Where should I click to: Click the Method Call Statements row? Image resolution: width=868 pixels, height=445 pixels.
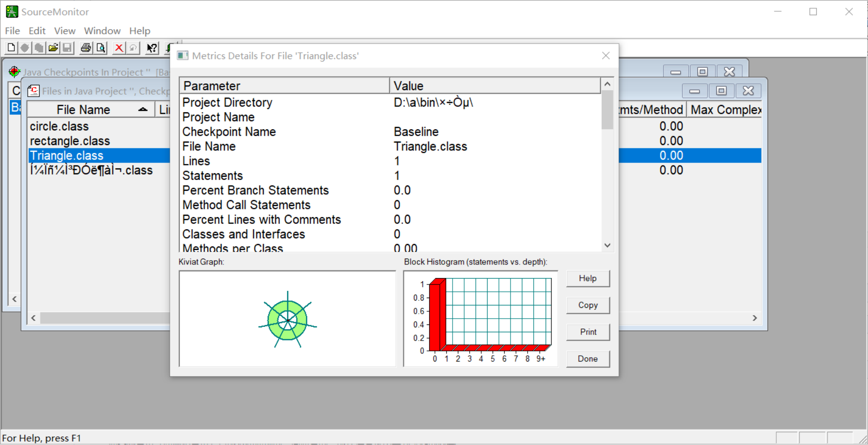click(390, 205)
